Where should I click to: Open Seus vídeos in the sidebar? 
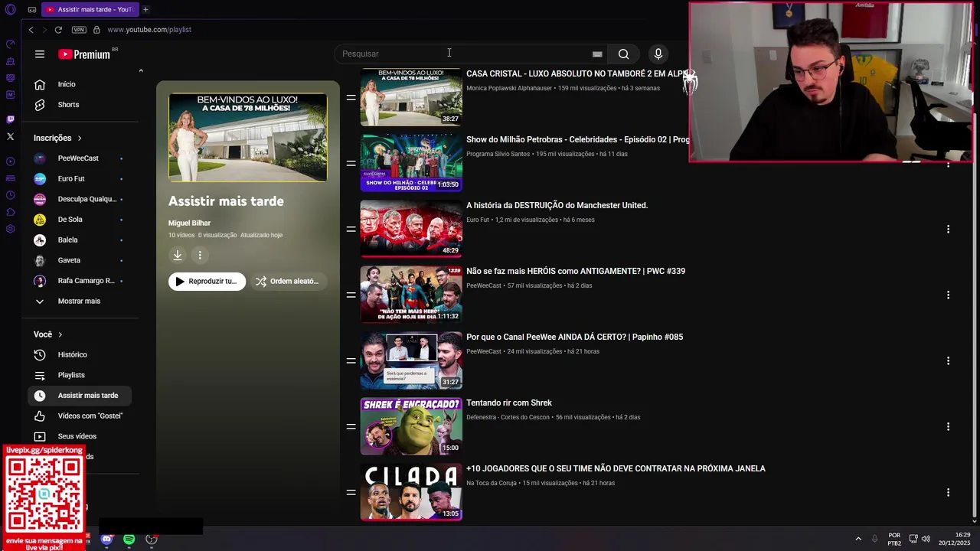(79, 436)
